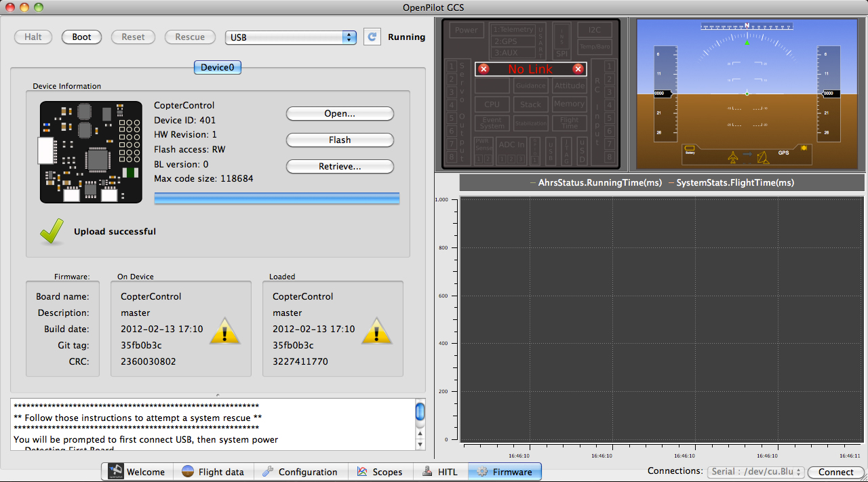Click the Memory block in system health
Viewport: 868px width, 482px height.
(x=569, y=104)
